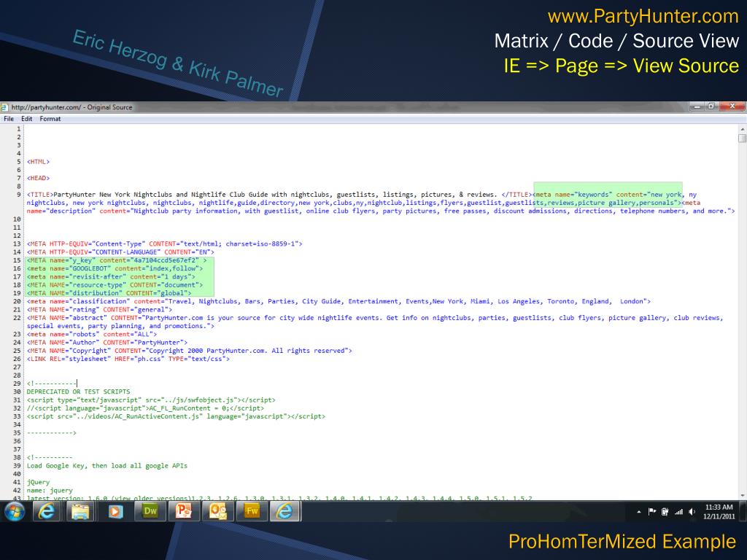Screen dimensions: 747x560
Task: Click the '<HEAD>' tag on line 7
Action: click(38, 178)
